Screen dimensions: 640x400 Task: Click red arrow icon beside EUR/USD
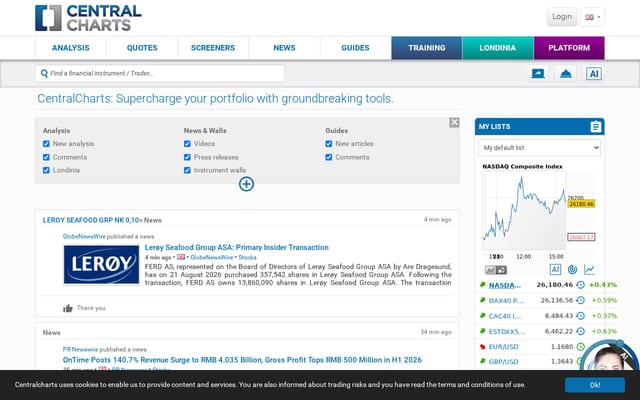(482, 347)
